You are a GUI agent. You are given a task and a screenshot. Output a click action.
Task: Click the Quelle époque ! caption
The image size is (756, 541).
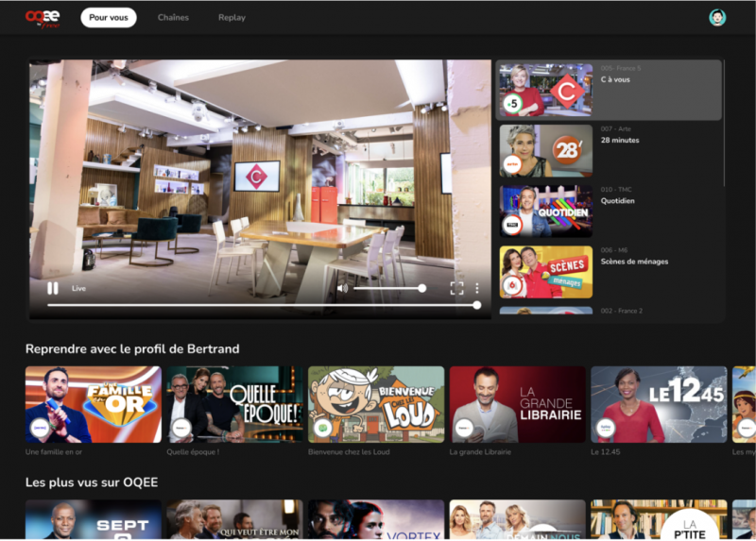(193, 452)
